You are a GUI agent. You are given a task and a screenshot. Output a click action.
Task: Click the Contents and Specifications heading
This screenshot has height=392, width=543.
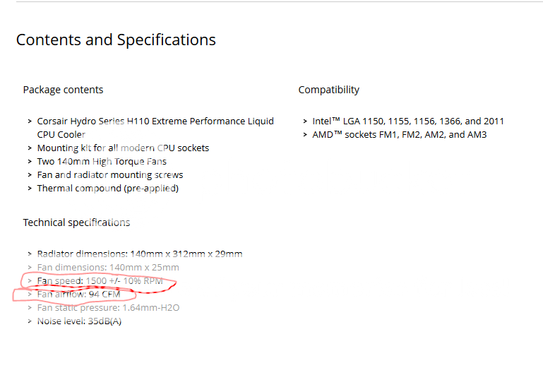pos(116,40)
